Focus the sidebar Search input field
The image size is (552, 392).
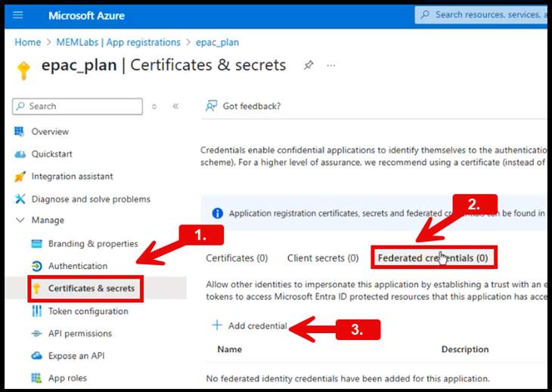click(x=77, y=106)
